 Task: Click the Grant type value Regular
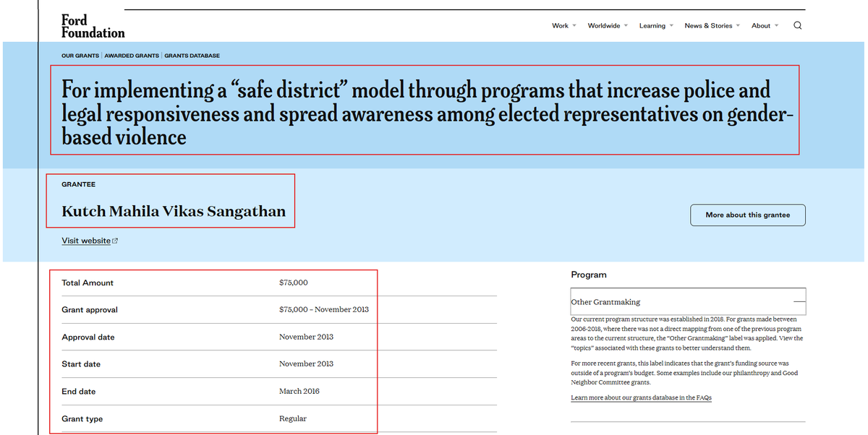(x=292, y=418)
